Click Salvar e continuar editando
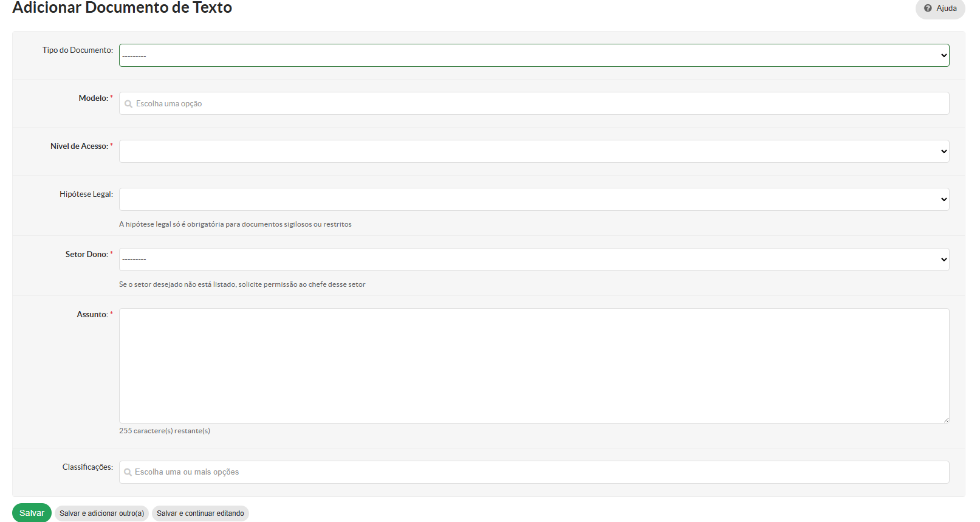 pos(200,513)
